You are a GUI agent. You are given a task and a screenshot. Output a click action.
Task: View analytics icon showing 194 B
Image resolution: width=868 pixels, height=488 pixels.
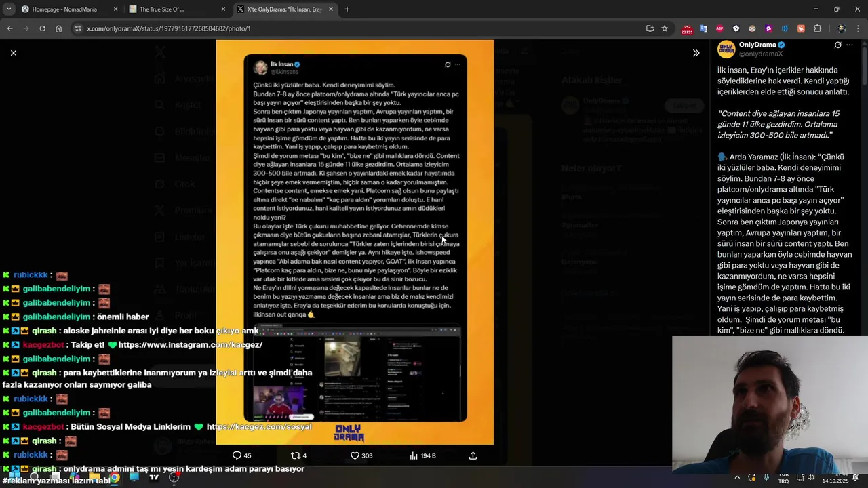422,455
